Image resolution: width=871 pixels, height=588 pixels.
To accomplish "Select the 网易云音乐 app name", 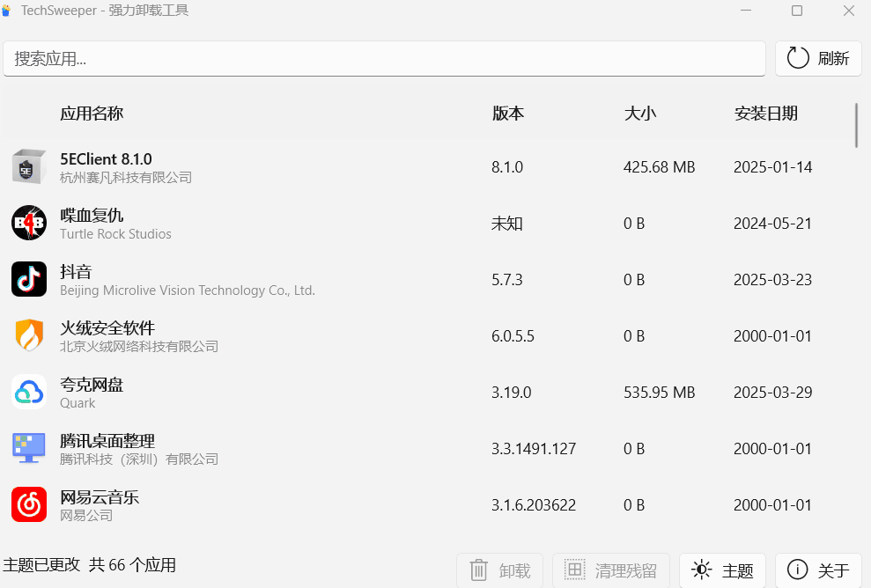I will (x=100, y=497).
